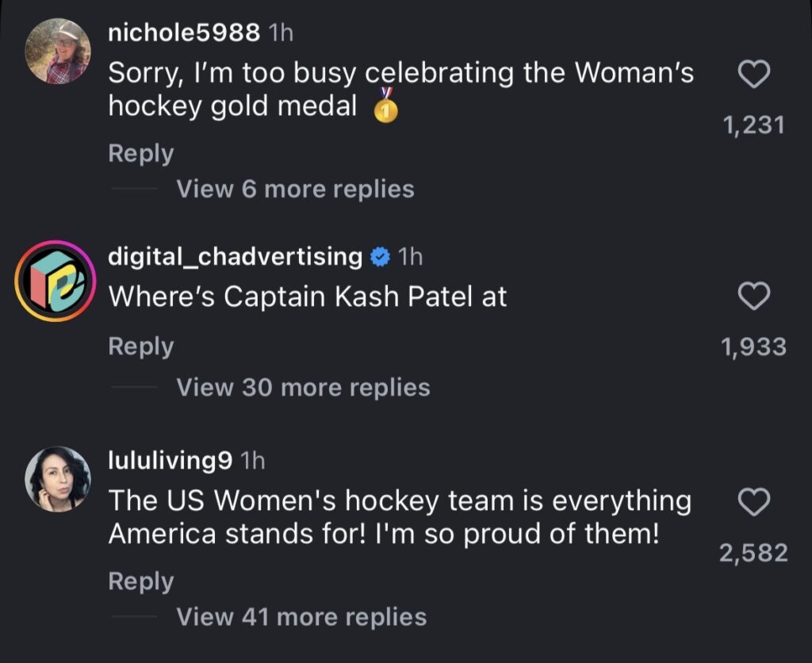This screenshot has width=812, height=663.
Task: Like lululiving9's Women's hockey team comment
Action: tap(753, 502)
